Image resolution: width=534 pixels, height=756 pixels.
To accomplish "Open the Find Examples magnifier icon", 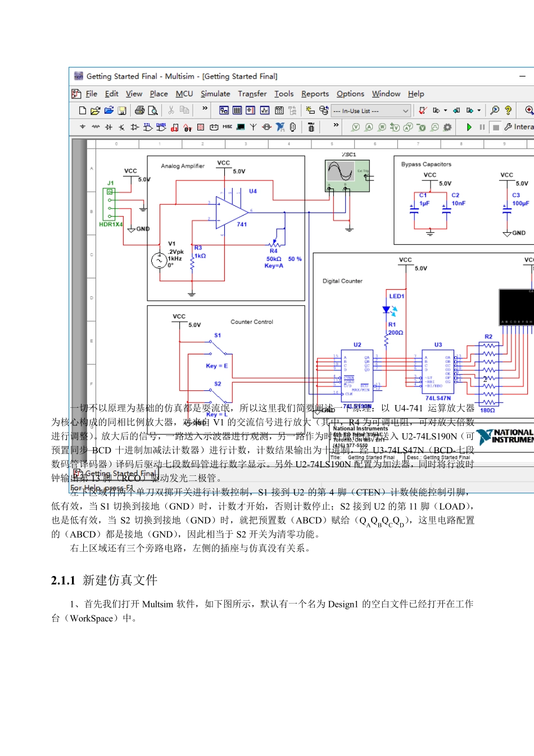I will [495, 111].
